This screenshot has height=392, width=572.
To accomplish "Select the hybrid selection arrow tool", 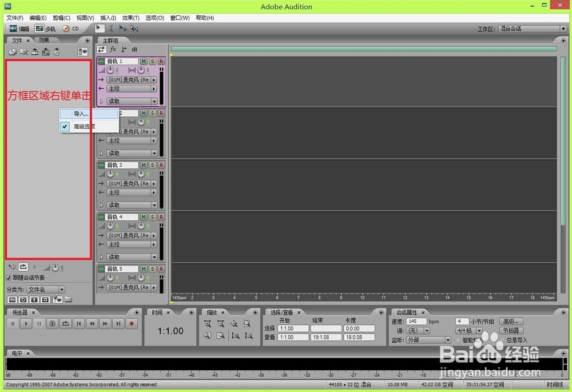I will (99, 28).
